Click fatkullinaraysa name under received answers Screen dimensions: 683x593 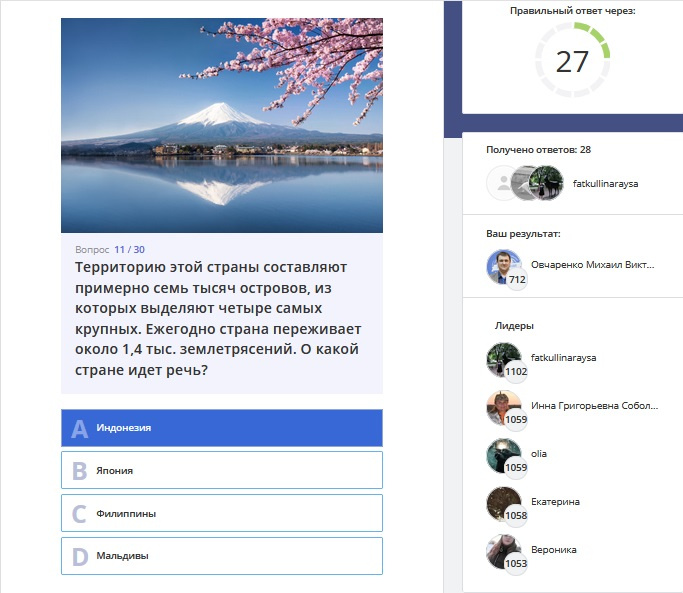605,184
